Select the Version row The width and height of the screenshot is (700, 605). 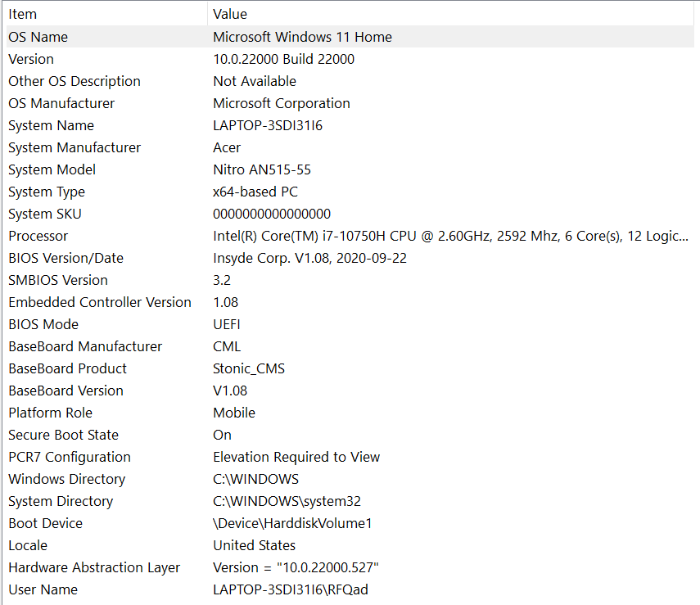coord(350,59)
